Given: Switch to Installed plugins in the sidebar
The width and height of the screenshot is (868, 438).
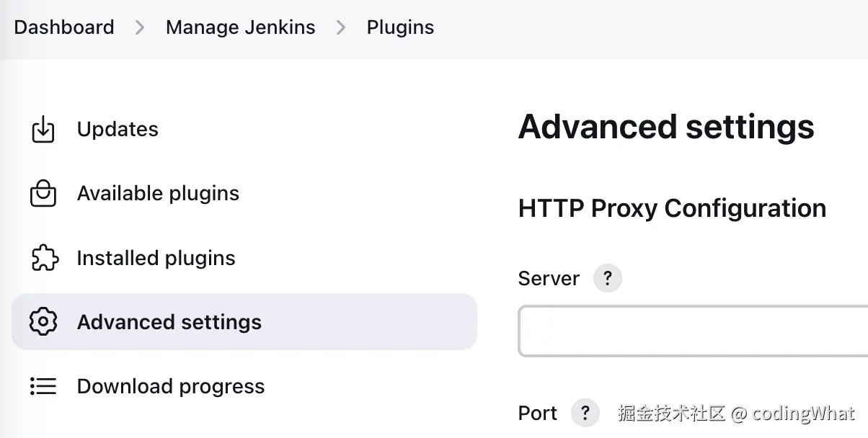Looking at the screenshot, I should pos(156,258).
